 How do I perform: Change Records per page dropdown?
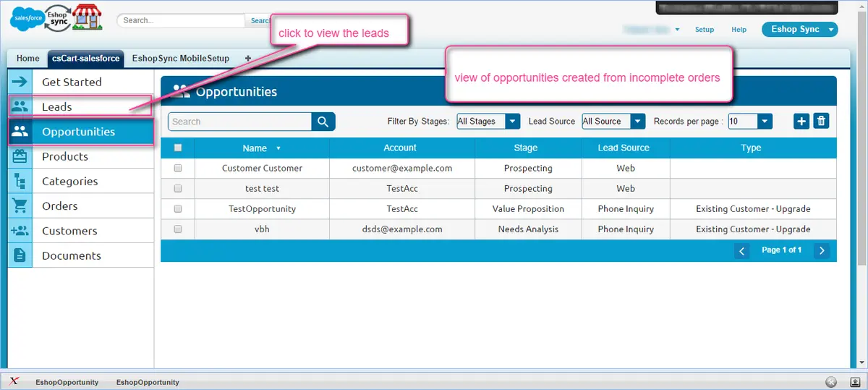[x=750, y=122]
